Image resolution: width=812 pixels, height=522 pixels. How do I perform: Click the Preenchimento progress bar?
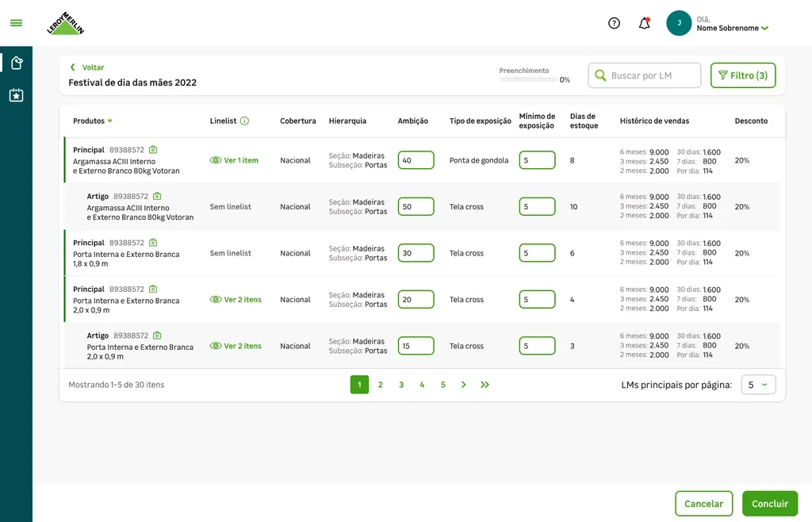coord(528,80)
